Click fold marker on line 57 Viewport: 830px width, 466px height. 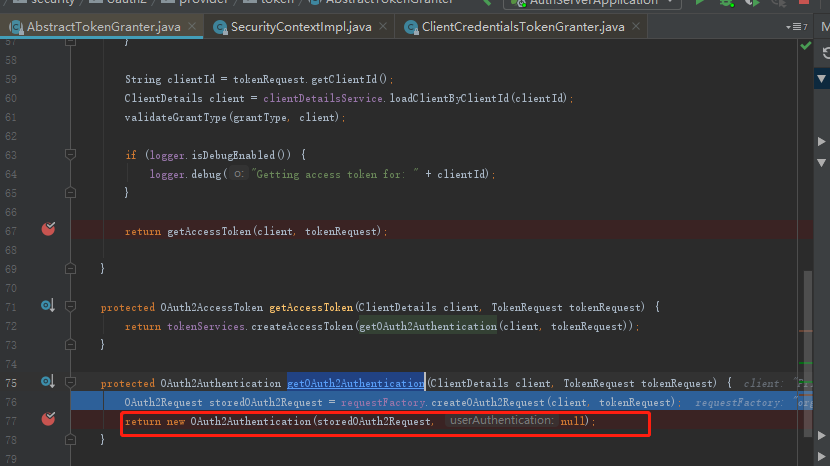[x=70, y=42]
